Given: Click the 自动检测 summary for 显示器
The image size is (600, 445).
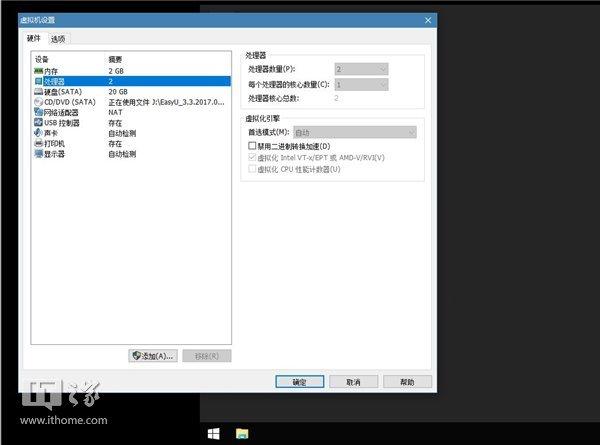Looking at the screenshot, I should coord(122,154).
